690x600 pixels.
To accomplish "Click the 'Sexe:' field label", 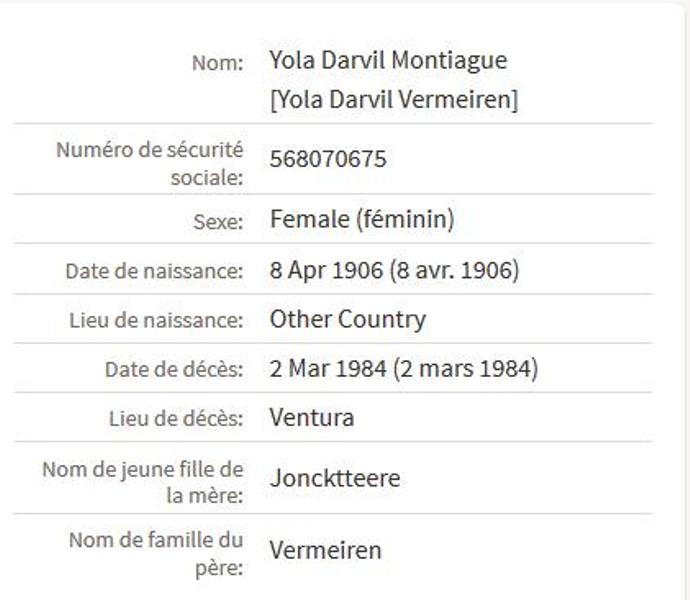I will [x=217, y=222].
